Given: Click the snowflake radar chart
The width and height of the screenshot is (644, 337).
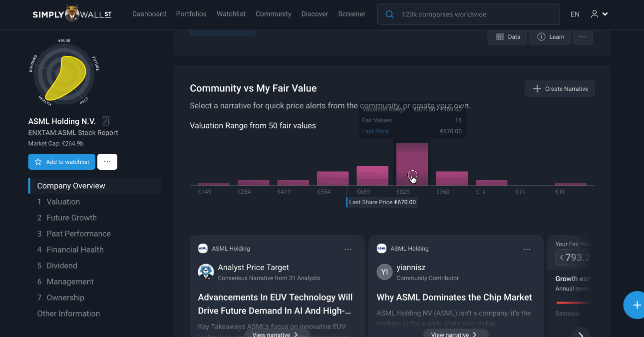Looking at the screenshot, I should click(64, 72).
